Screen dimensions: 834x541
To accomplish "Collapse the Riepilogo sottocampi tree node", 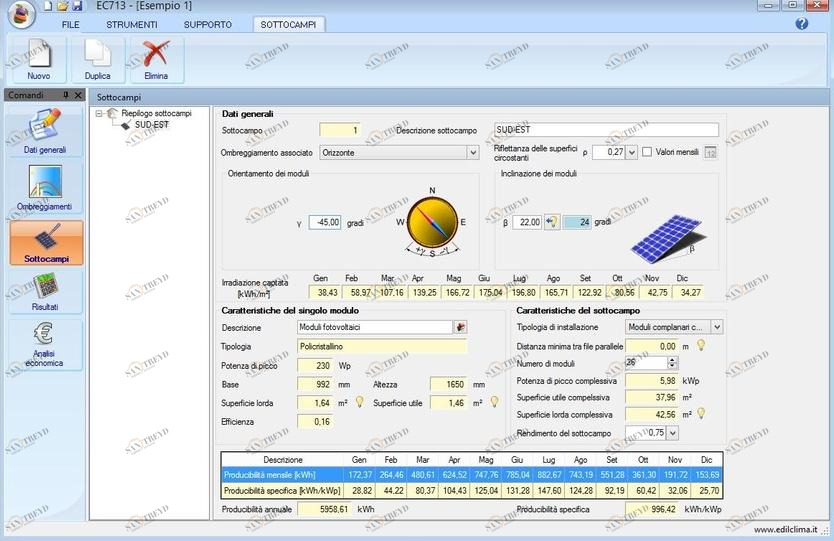I will [x=100, y=114].
